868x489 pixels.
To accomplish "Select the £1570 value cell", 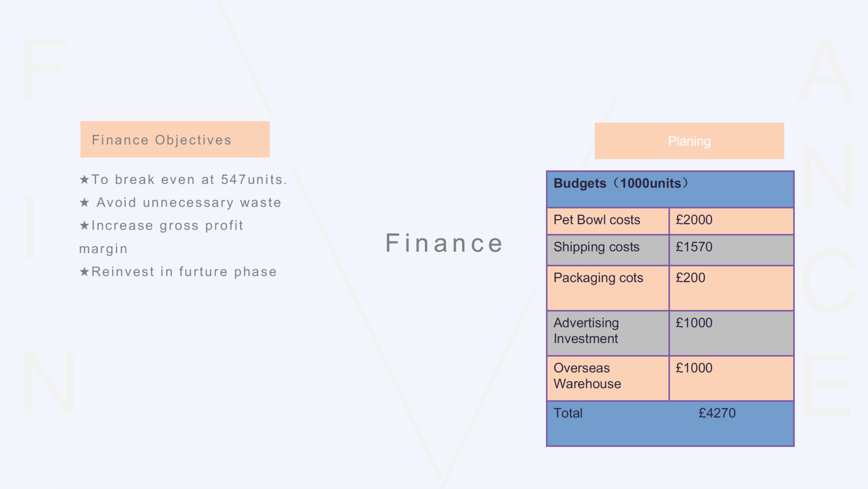I will click(732, 250).
